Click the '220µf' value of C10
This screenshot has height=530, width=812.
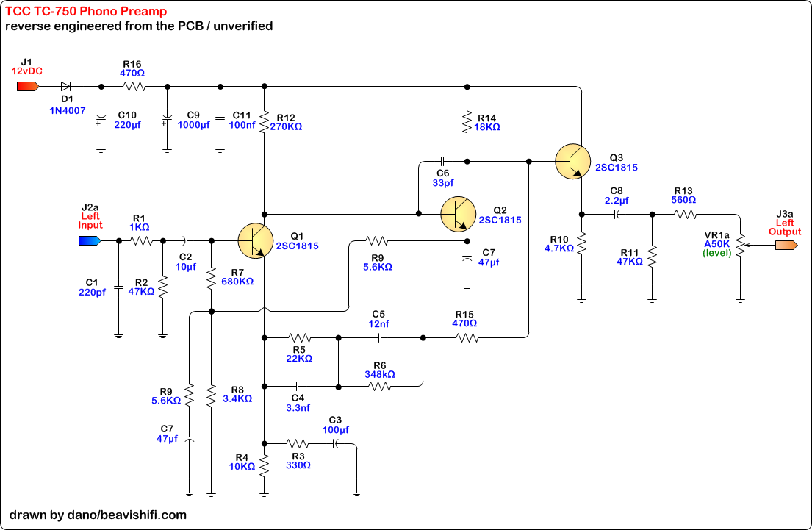[127, 125]
